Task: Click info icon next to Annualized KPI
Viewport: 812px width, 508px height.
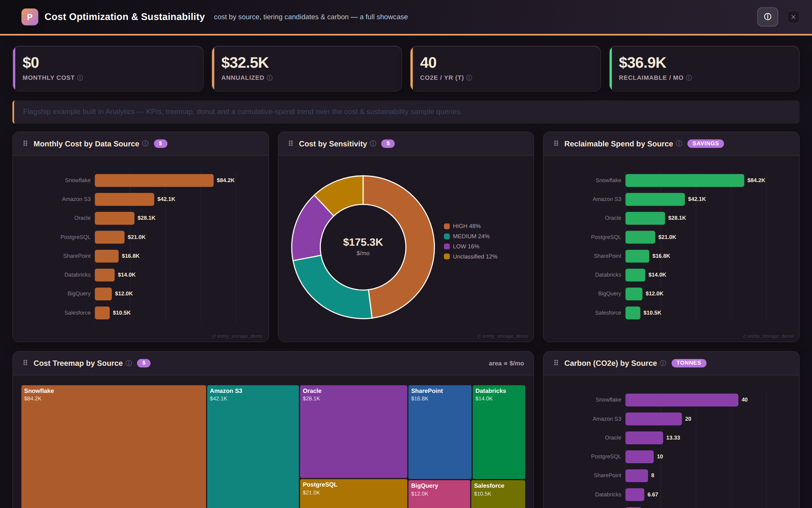Action: (x=270, y=78)
